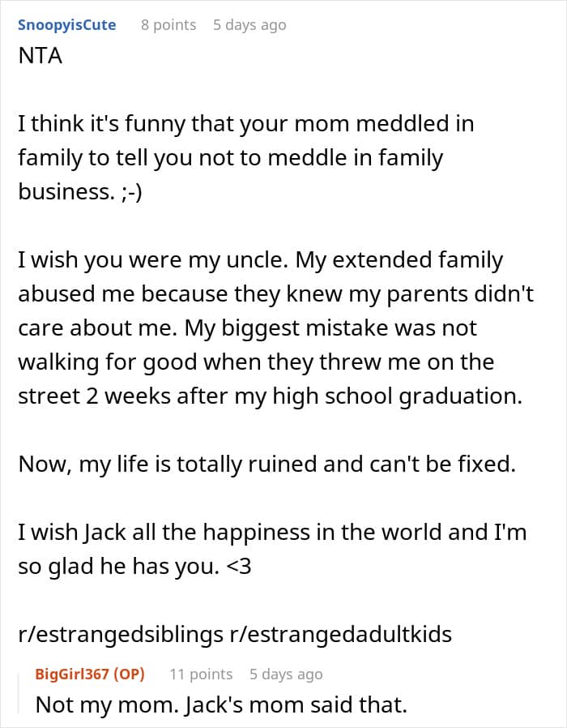Click the <3 heart emoticon
This screenshot has width=567, height=728.
(x=238, y=567)
